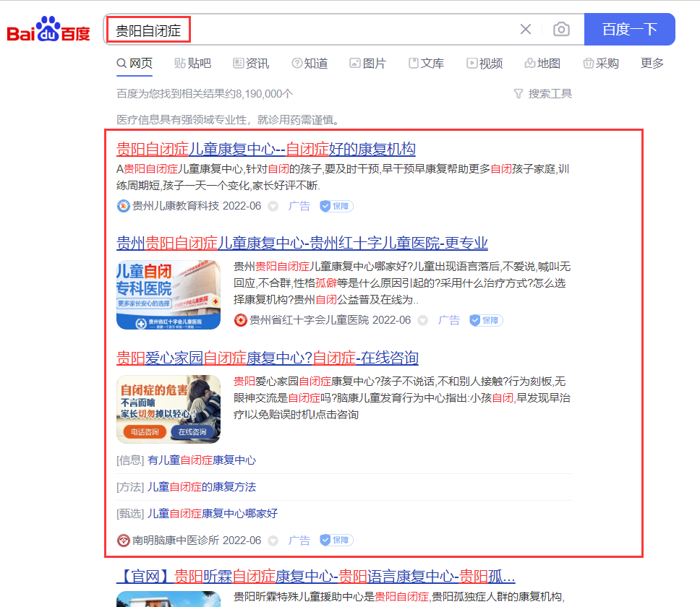Open 儿童自闭症的康复方法 sub-link
Viewport: 700px width, 607px height.
pos(201,487)
